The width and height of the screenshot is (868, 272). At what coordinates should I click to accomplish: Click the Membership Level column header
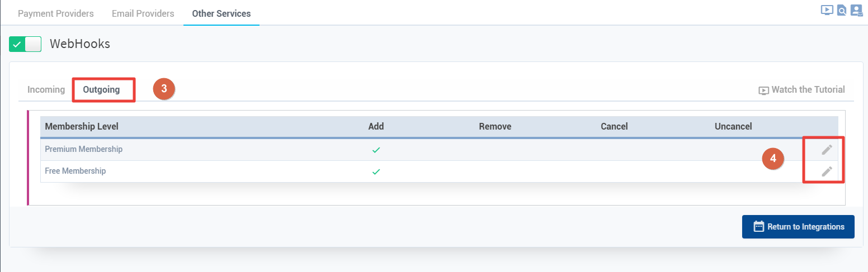click(82, 126)
